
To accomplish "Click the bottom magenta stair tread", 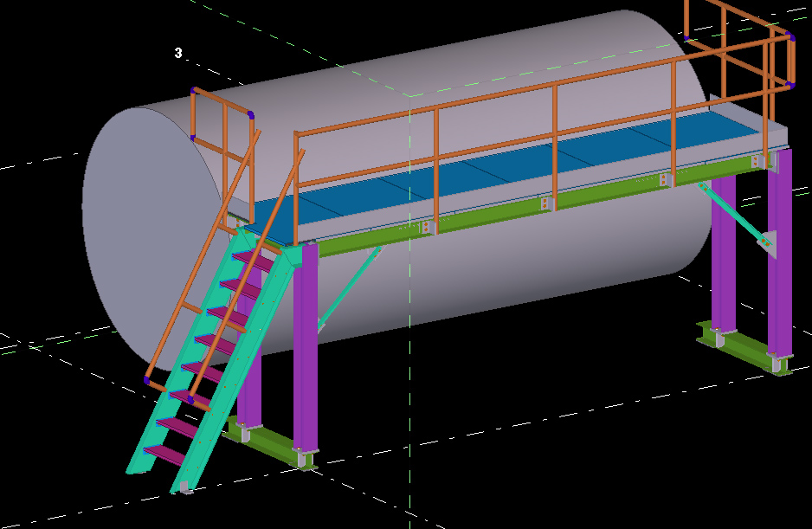I will 163,453.
